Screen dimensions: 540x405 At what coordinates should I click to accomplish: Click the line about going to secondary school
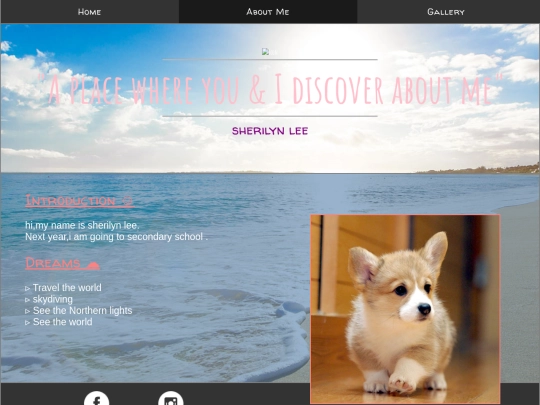click(x=116, y=237)
